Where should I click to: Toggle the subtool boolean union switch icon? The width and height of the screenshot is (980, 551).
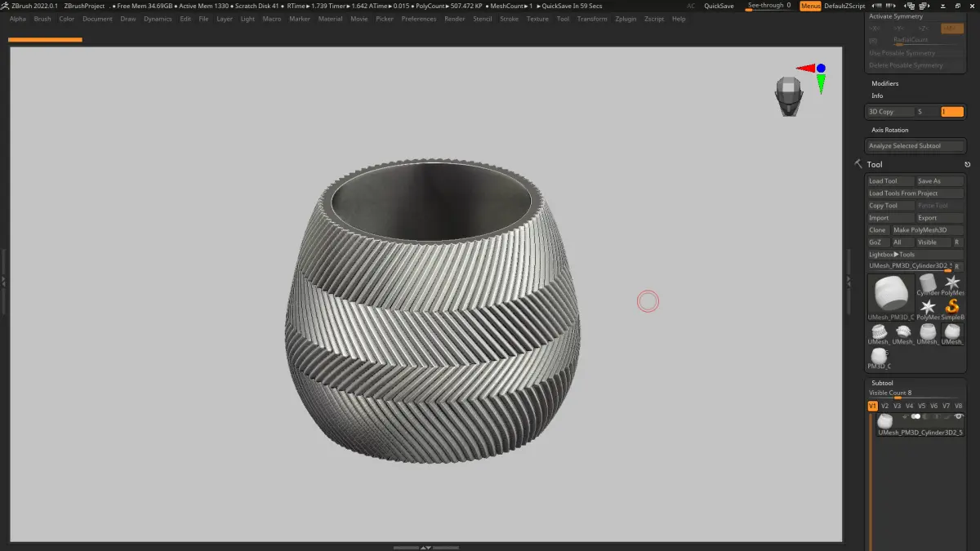(915, 416)
